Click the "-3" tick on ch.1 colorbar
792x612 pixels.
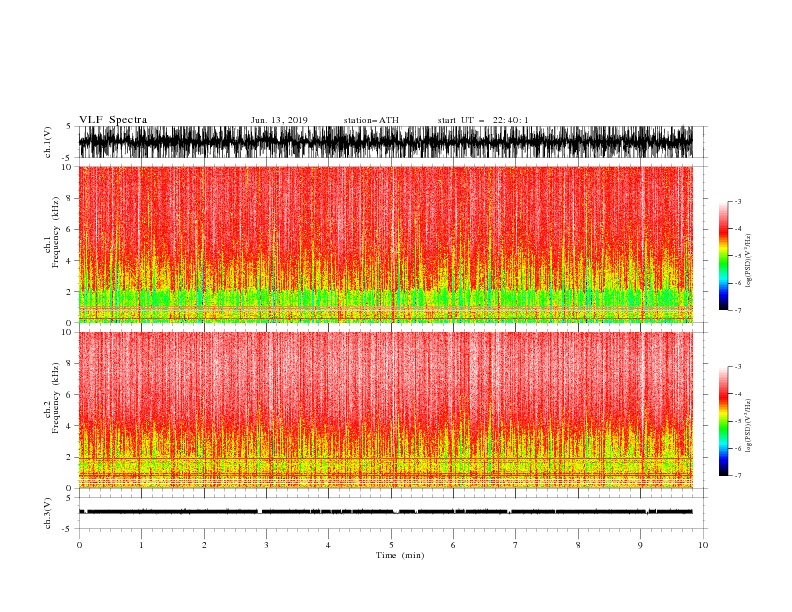(x=737, y=201)
